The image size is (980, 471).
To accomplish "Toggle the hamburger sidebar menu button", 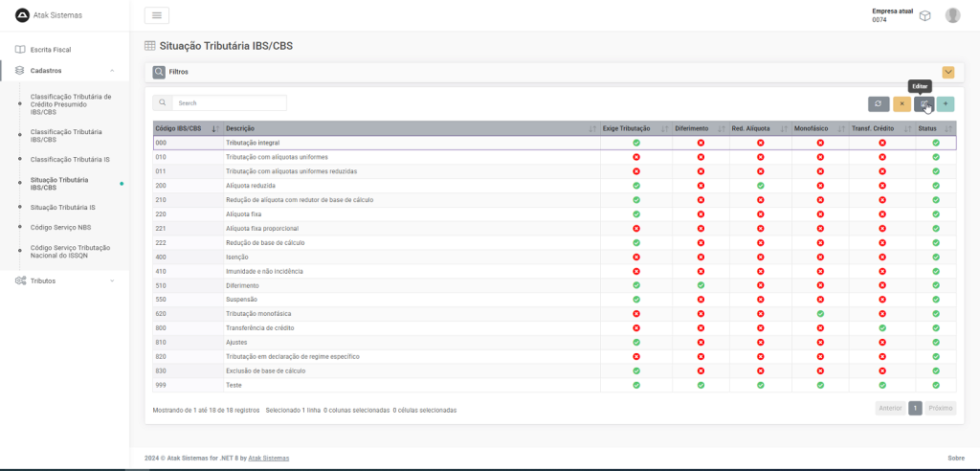I will tap(157, 15).
